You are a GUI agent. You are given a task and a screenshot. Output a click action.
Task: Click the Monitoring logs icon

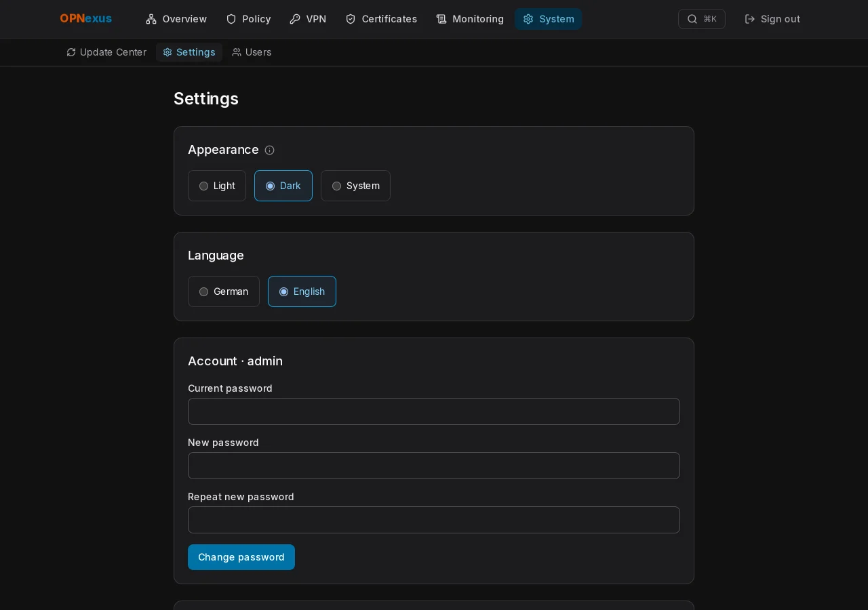441,19
